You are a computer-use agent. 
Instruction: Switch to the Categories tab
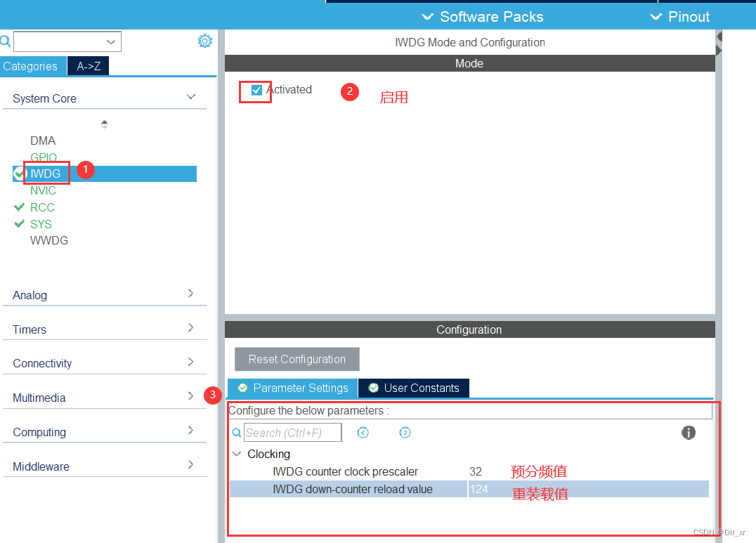click(33, 66)
